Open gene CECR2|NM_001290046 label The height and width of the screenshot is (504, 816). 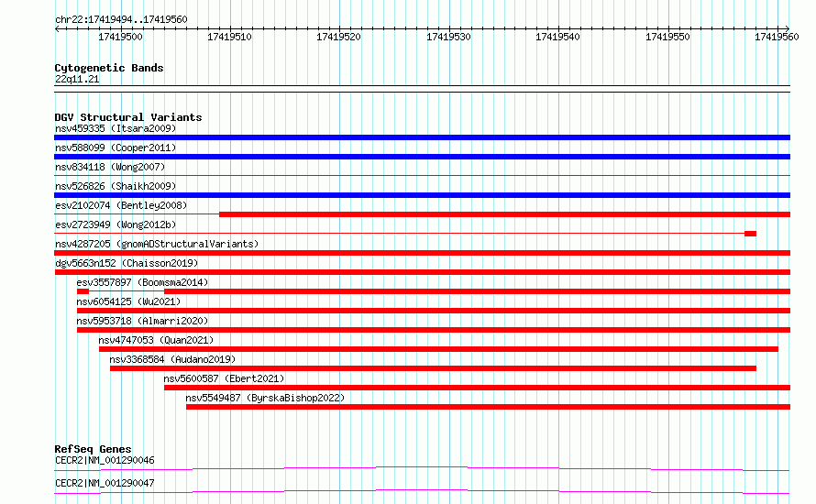click(x=105, y=460)
